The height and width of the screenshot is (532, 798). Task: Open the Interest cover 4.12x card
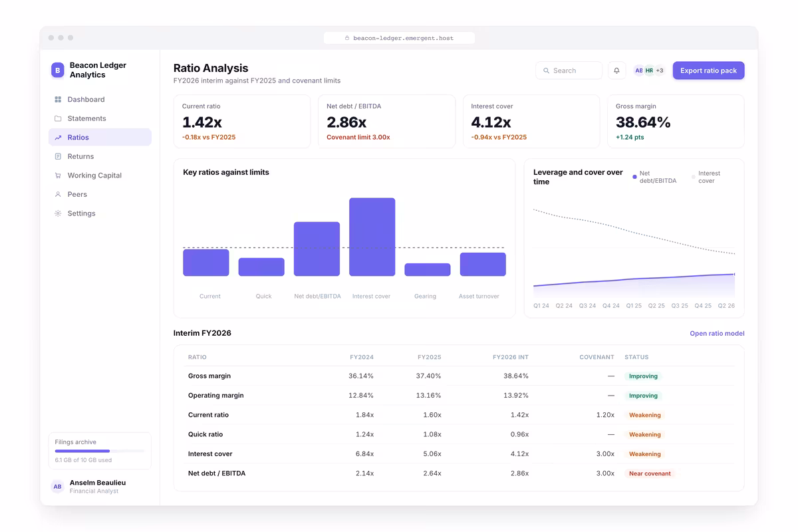point(531,121)
